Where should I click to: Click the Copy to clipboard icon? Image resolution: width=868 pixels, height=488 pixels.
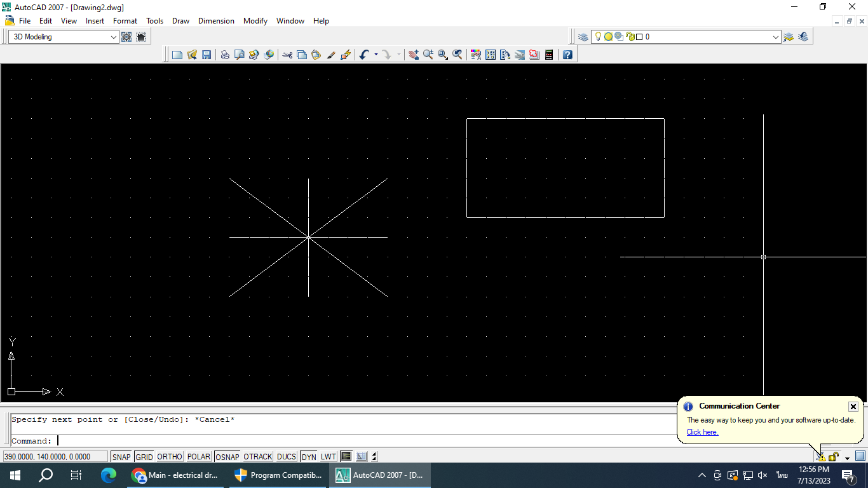pyautogui.click(x=302, y=55)
